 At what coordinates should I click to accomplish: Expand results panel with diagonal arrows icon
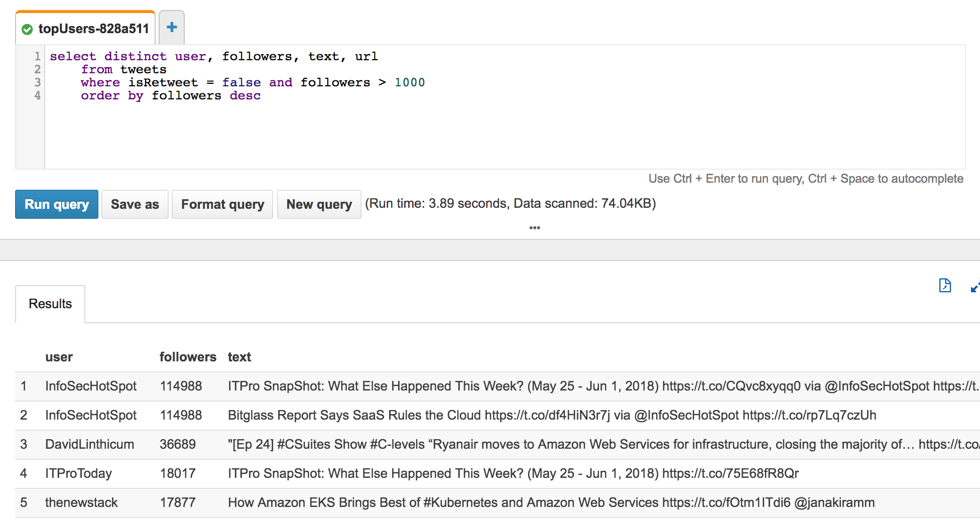click(975, 287)
